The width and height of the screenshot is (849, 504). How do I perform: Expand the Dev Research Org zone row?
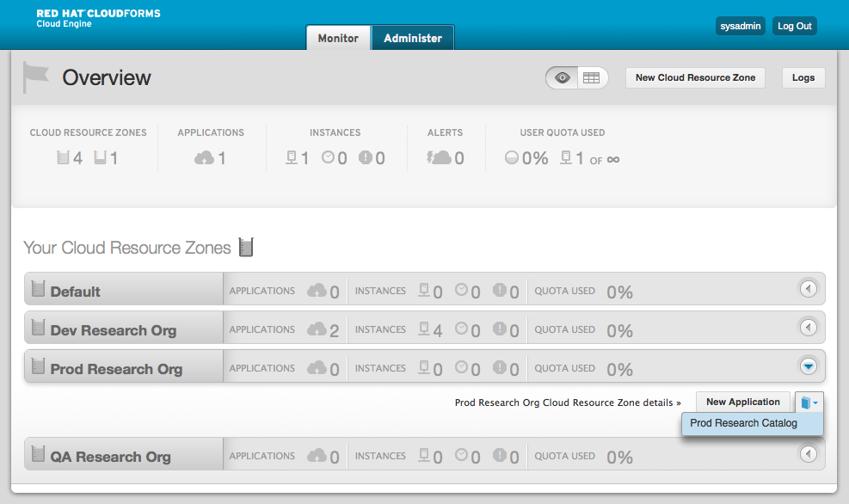pyautogui.click(x=808, y=328)
